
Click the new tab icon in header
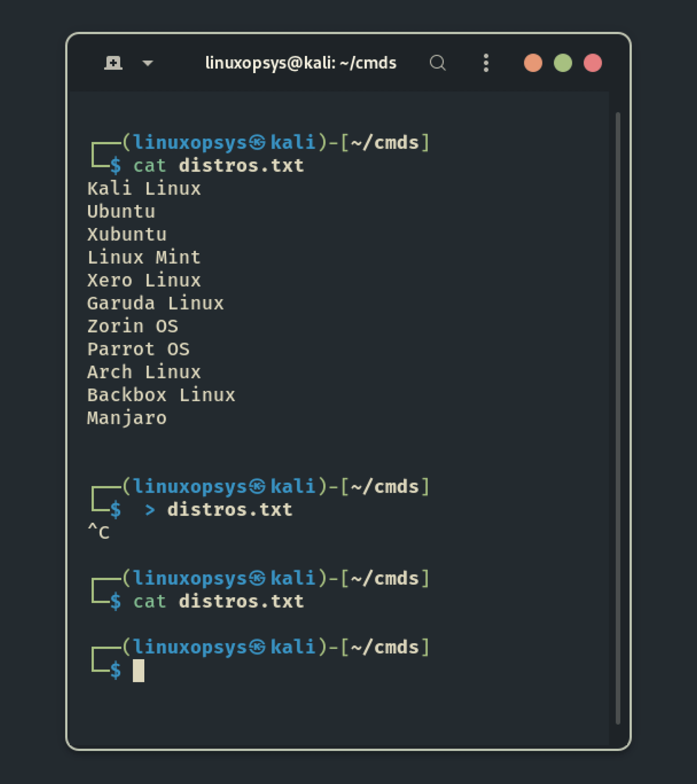113,63
